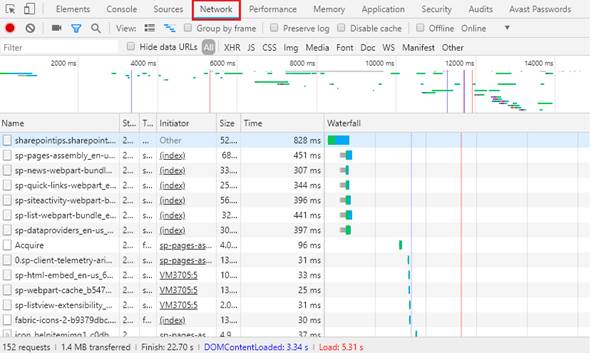Open the Memory tab
The width and height of the screenshot is (601, 363).
pos(329,9)
